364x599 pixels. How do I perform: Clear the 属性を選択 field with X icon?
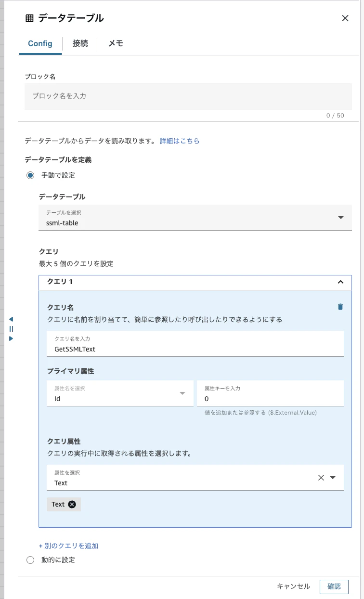[321, 478]
